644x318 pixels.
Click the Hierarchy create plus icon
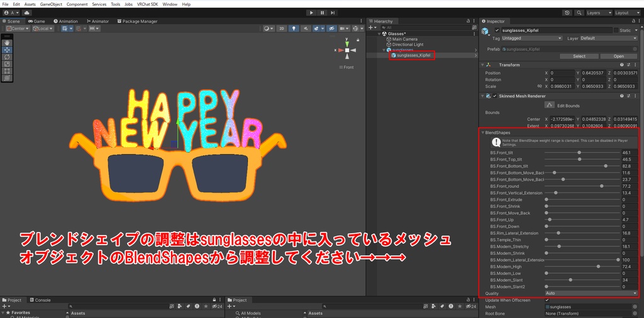click(x=372, y=28)
